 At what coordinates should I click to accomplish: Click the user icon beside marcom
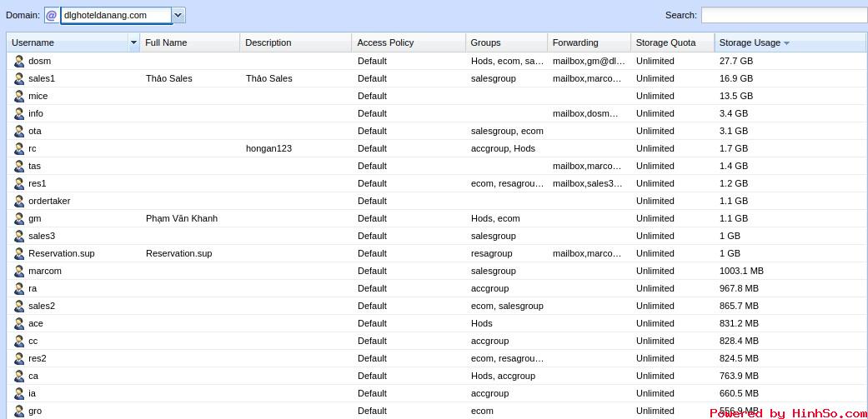(19, 271)
